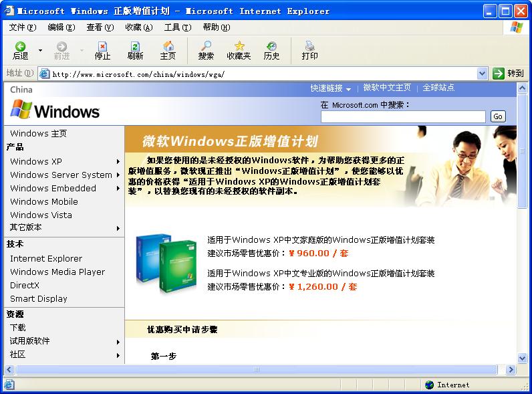
Task: Expand the 试用版软件 submenu arrow
Action: pos(118,342)
